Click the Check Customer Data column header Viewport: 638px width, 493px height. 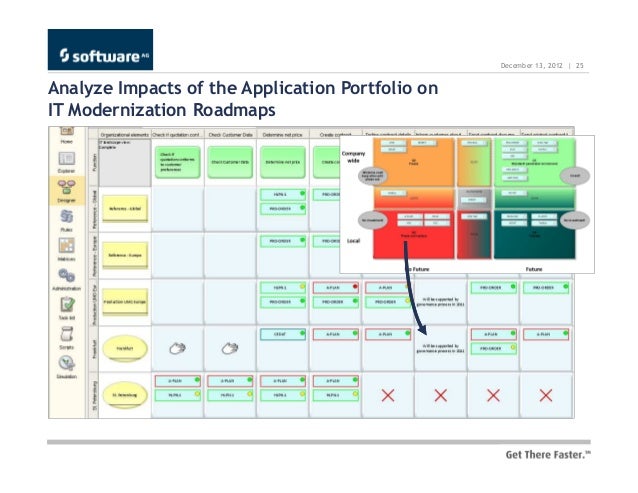[x=230, y=134]
